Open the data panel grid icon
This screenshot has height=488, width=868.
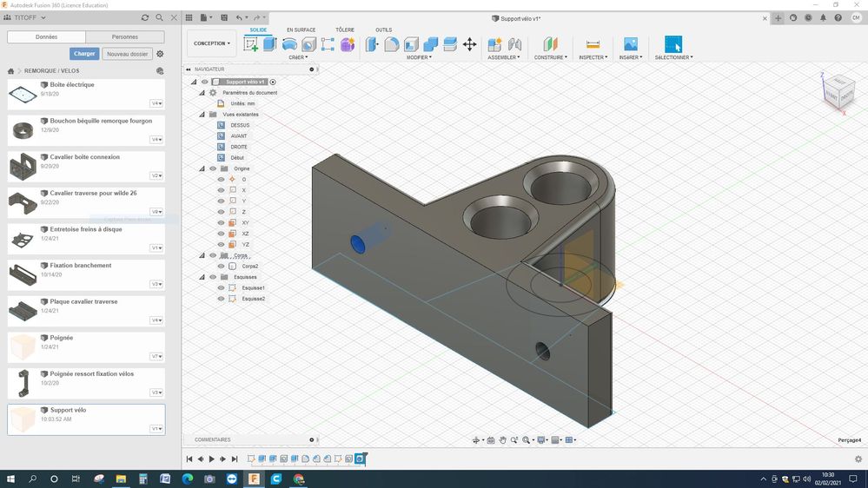point(189,17)
